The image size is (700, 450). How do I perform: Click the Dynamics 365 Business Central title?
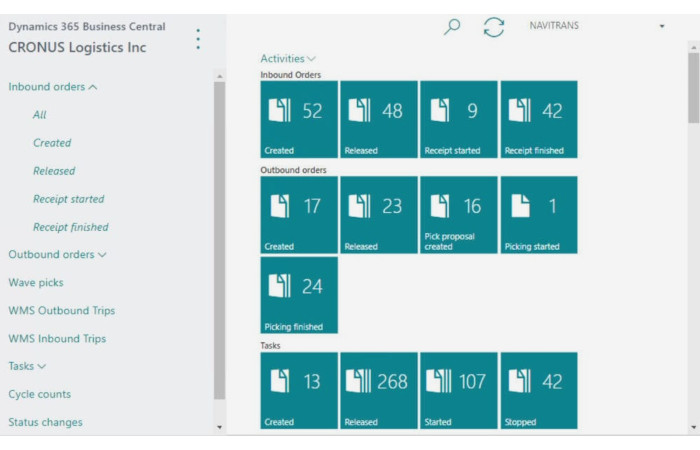[87, 27]
